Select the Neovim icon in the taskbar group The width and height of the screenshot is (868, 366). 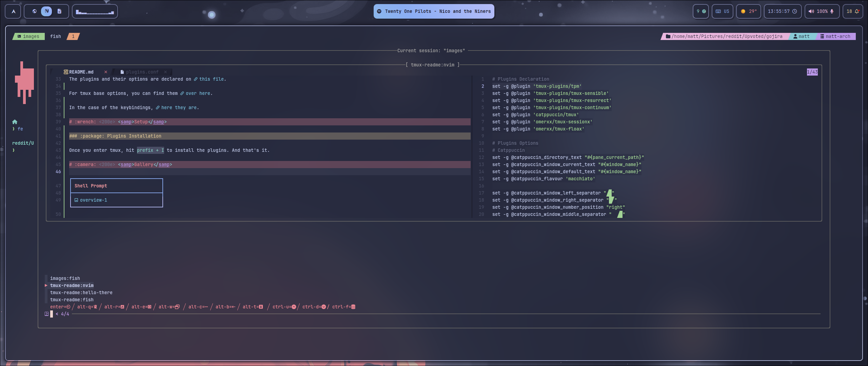point(46,11)
